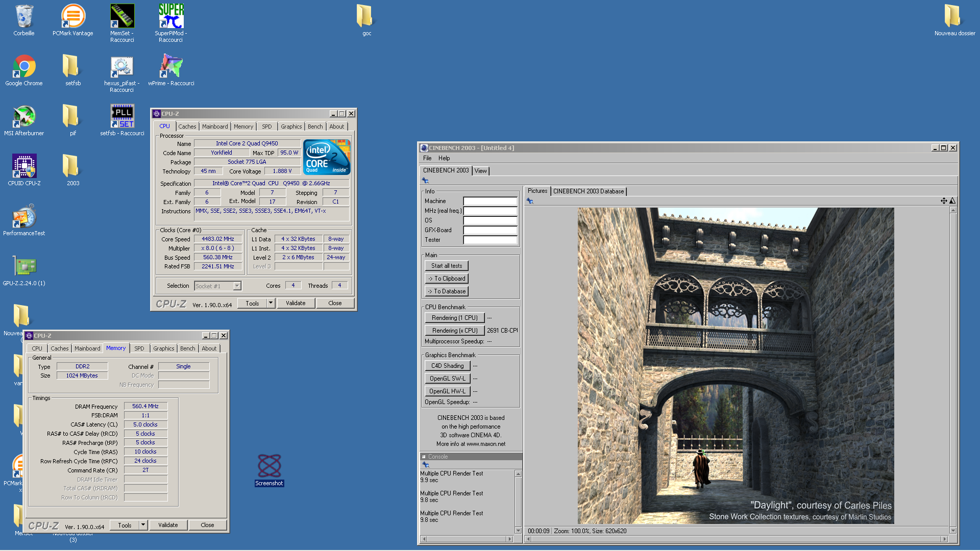Image resolution: width=980 pixels, height=551 pixels.
Task: Open Socket #1 selection dropdown
Action: tap(218, 286)
